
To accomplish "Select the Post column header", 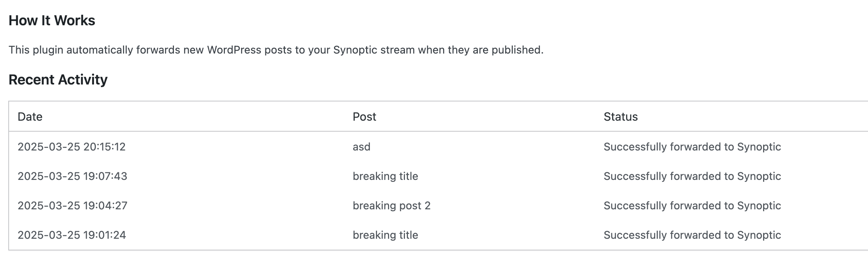I will (x=364, y=117).
